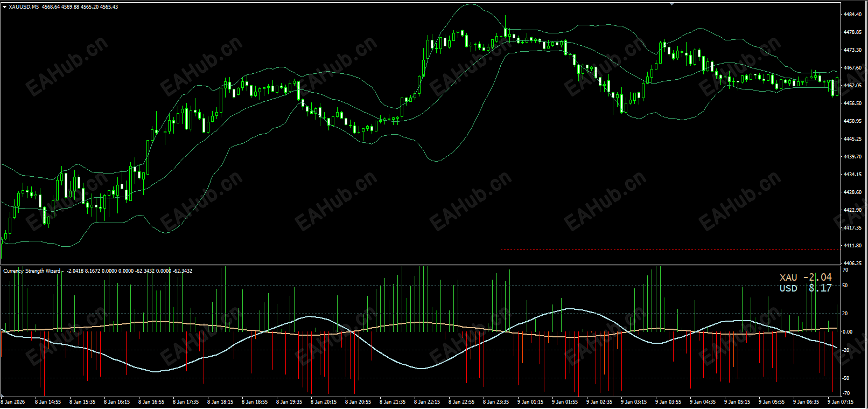The image size is (868, 409).
Task: Click the XAUUSD,M5 chart title text
Action: click(24, 7)
